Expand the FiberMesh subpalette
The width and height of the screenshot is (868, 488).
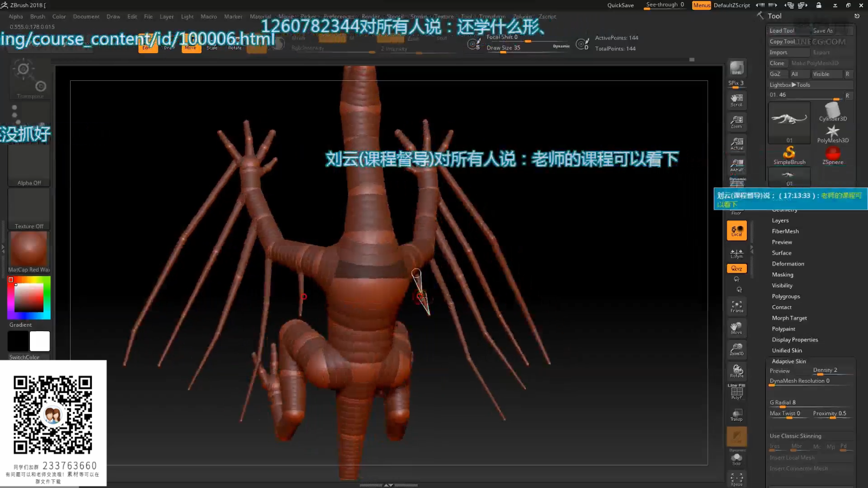785,231
